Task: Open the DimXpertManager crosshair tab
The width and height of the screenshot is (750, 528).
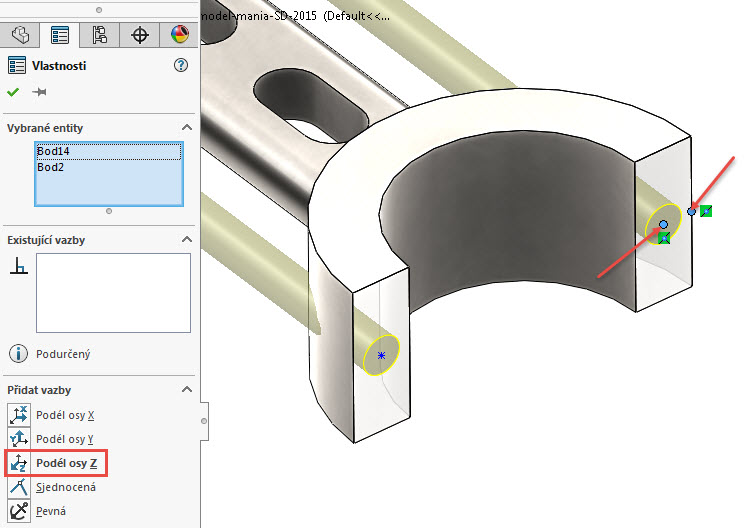Action: click(x=140, y=34)
